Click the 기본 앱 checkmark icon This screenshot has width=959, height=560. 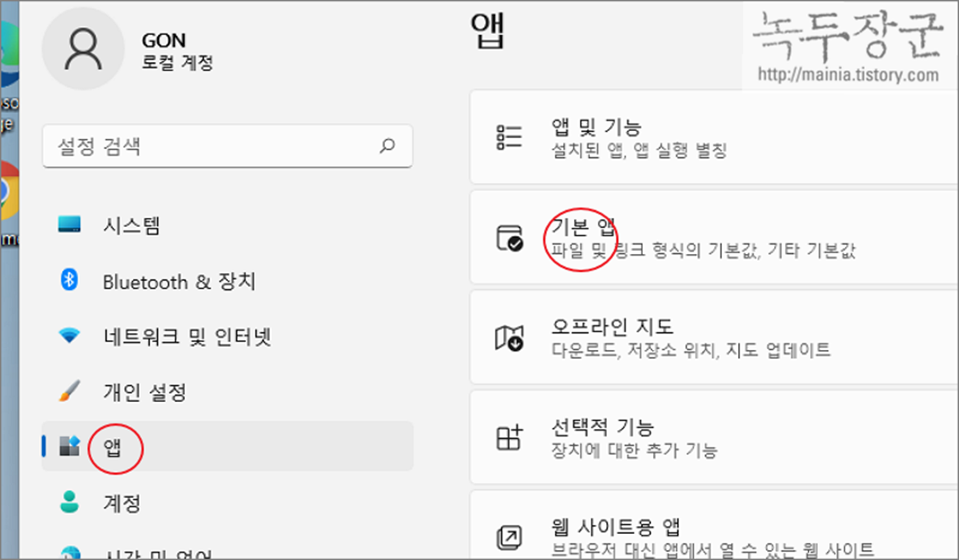click(509, 239)
